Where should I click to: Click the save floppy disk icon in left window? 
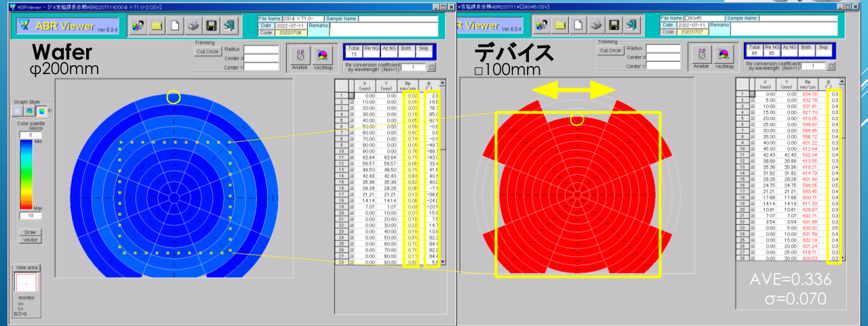click(211, 26)
